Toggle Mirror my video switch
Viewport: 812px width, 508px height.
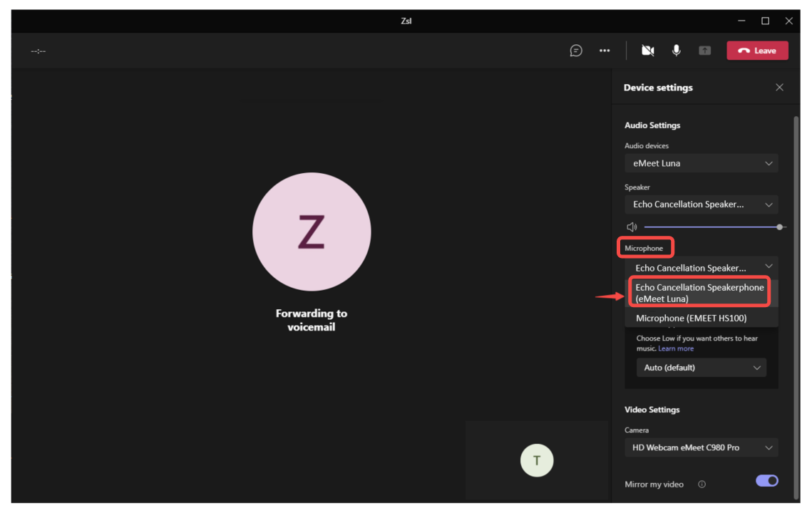click(767, 481)
